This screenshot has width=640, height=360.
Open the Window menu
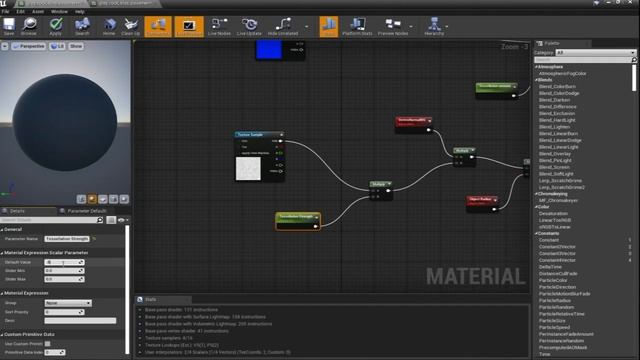(x=59, y=11)
